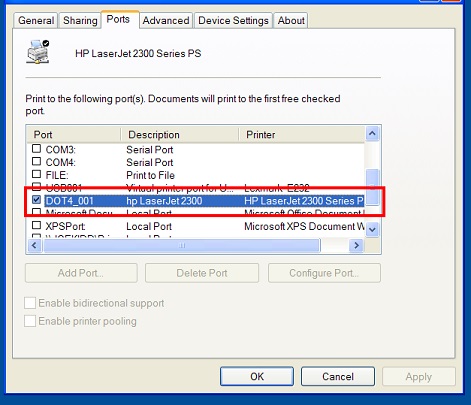This screenshot has width=471, height=405.
Task: Click port list scroll down arrow
Action: (372, 229)
